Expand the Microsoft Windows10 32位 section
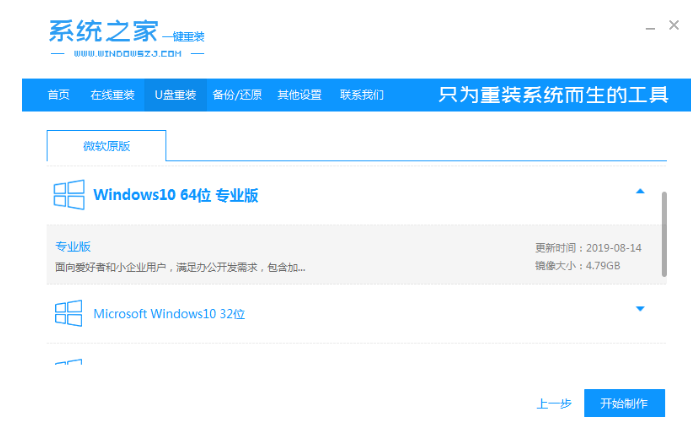The image size is (697, 429). (x=640, y=309)
